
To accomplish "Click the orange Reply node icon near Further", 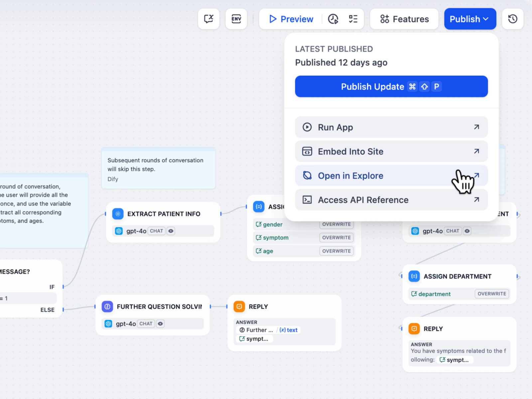I will [x=239, y=307].
